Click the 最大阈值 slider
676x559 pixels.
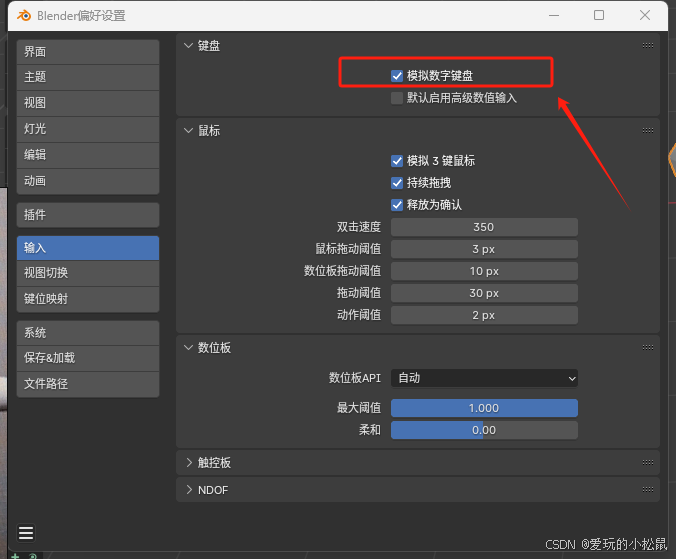point(484,408)
